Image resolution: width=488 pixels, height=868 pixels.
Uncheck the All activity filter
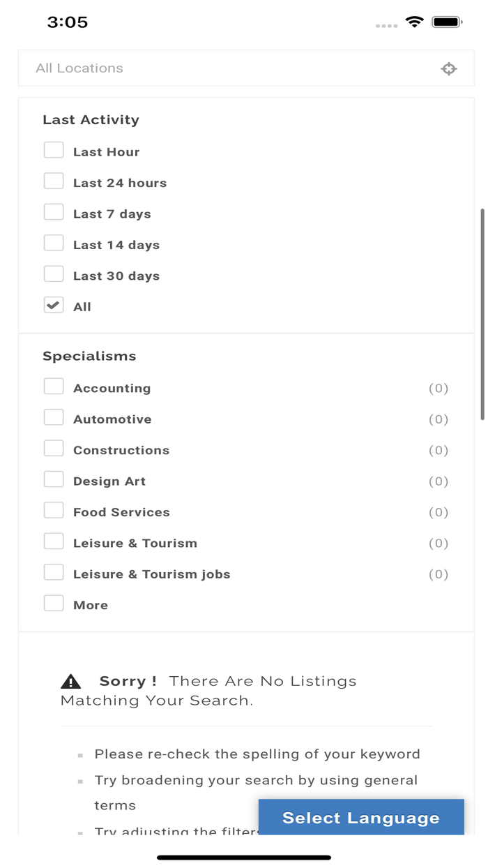(x=54, y=304)
